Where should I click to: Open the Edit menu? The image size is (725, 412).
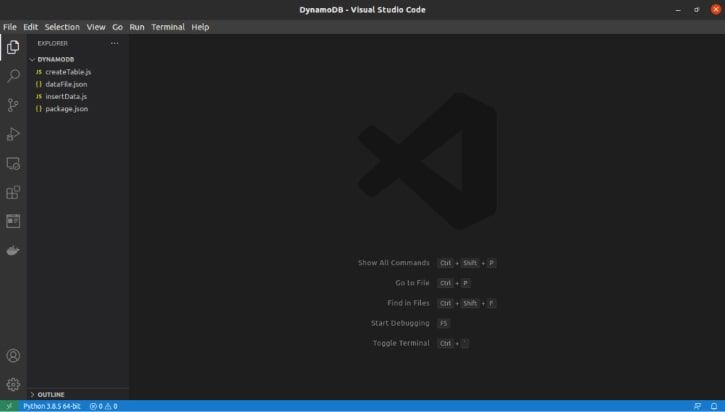pyautogui.click(x=31, y=27)
